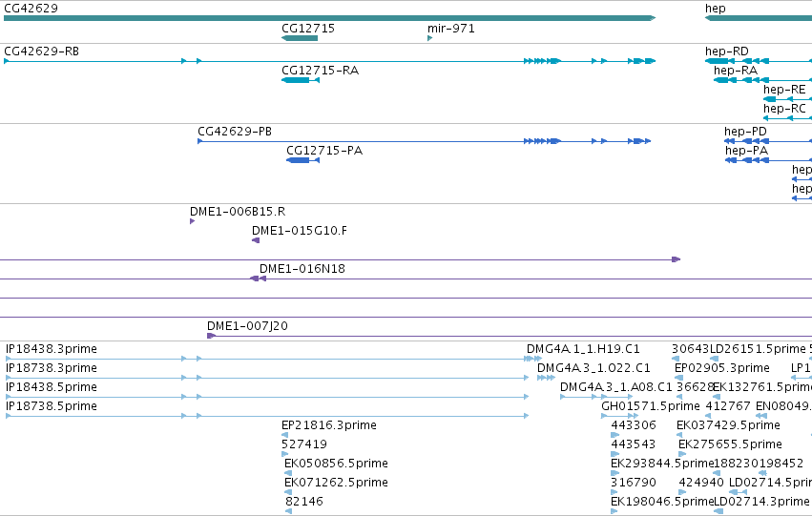Select the DMG4A.3_1.O22.C1 label
The height and width of the screenshot is (516, 812).
593,368
